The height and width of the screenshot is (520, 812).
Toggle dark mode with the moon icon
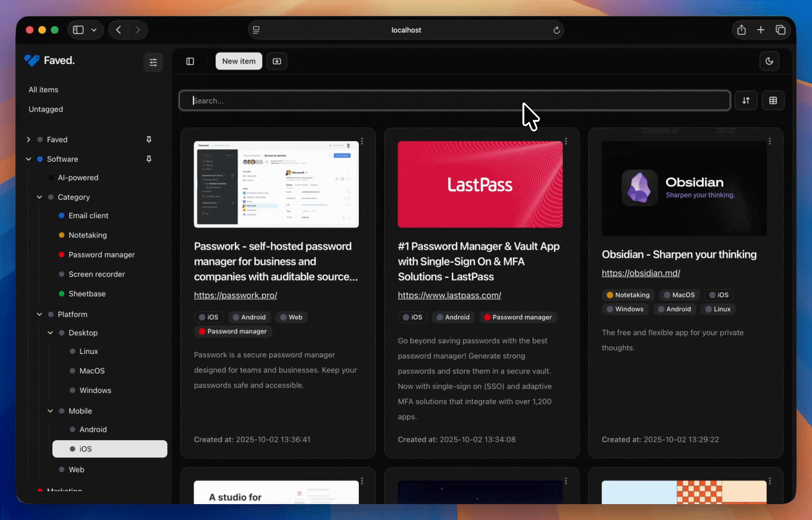(x=769, y=61)
